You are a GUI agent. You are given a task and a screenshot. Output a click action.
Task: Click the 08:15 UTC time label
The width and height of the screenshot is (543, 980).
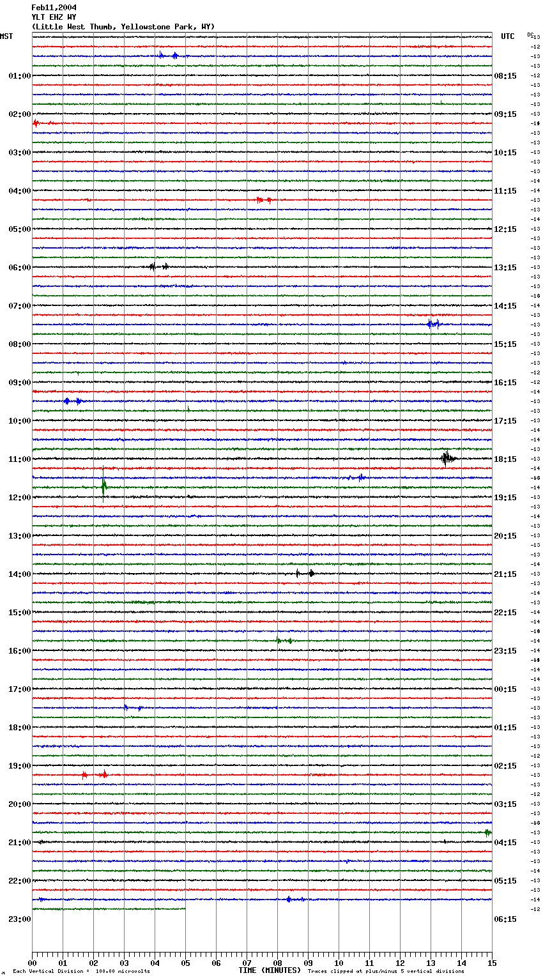point(505,76)
